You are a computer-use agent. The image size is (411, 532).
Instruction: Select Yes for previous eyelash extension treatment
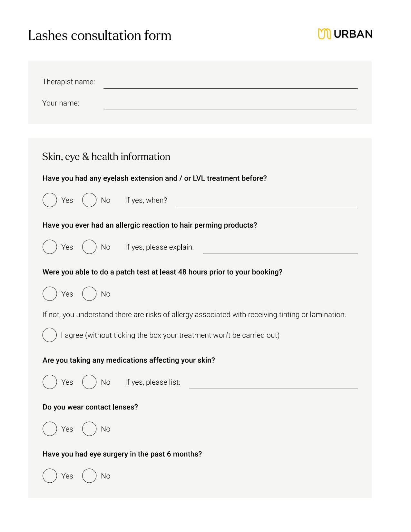(50, 200)
